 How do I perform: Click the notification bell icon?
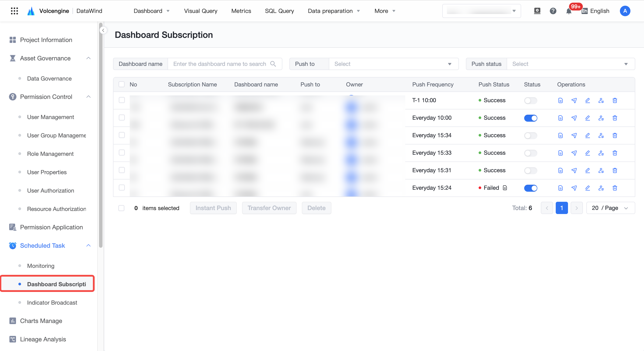point(569,11)
